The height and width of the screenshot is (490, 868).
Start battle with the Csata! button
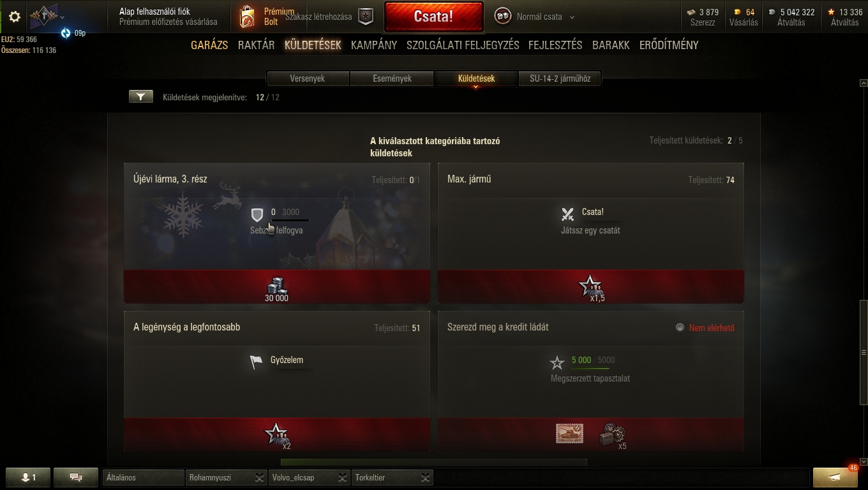click(433, 17)
